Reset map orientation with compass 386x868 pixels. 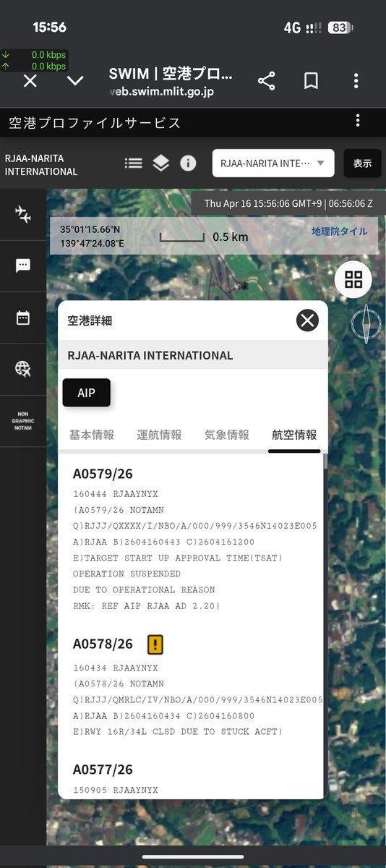(x=367, y=324)
